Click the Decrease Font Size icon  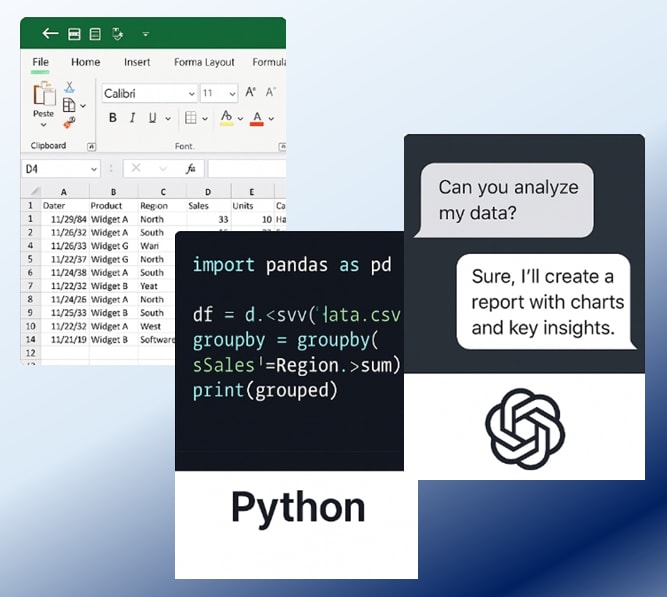point(271,92)
